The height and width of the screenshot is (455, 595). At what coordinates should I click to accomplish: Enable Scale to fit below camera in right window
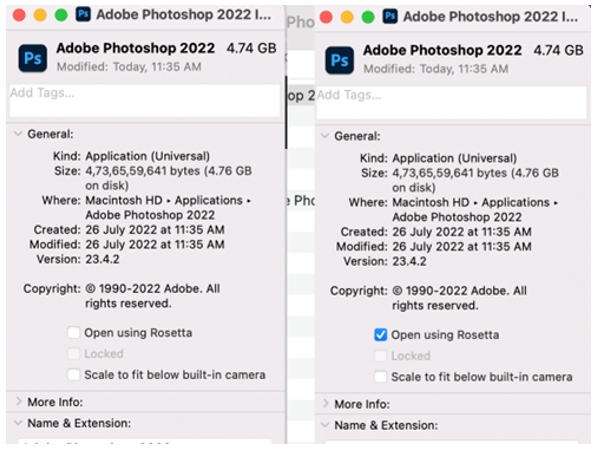point(380,376)
